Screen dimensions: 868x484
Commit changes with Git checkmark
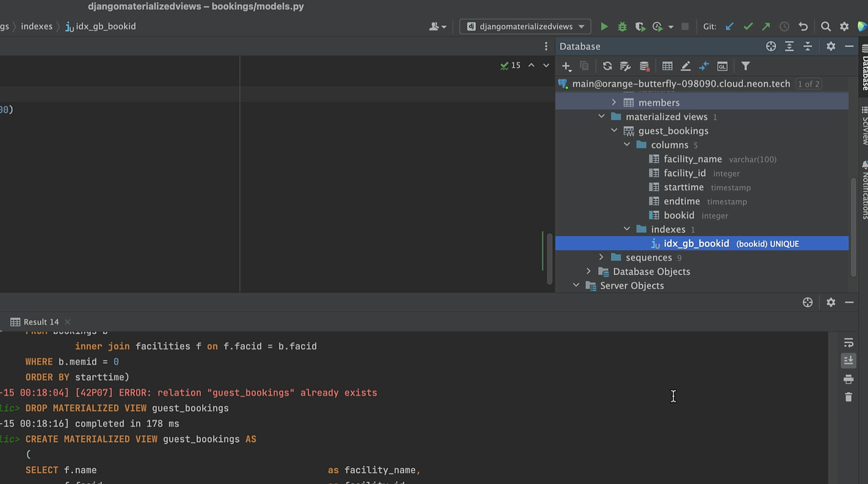tap(748, 27)
